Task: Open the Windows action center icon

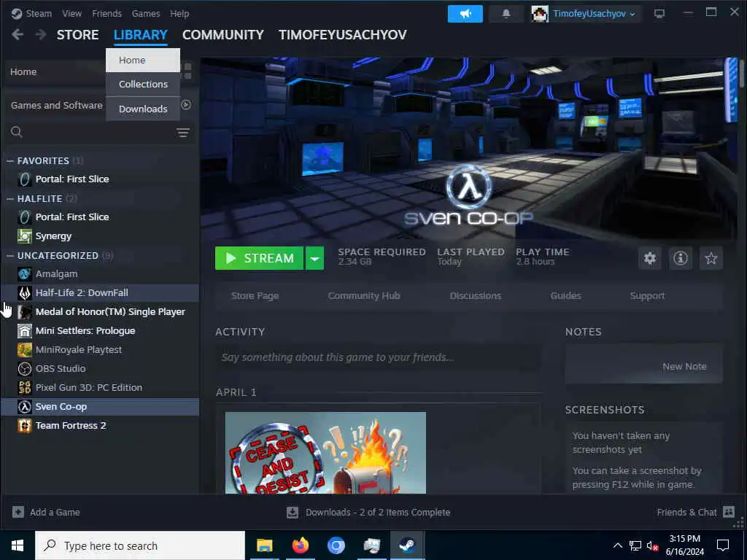Action: coord(723,545)
